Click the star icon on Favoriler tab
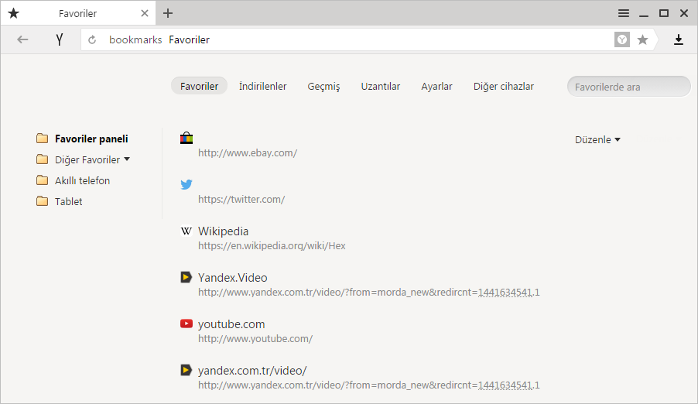 pyautogui.click(x=14, y=13)
